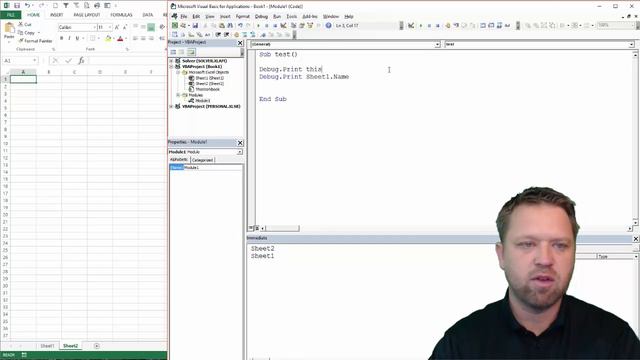Click the Find binoculars icon in VBA toolbar
This screenshot has width=640, height=360.
click(x=230, y=26)
